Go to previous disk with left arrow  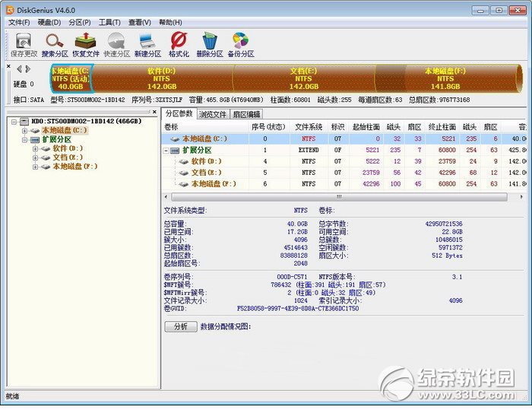pos(19,69)
